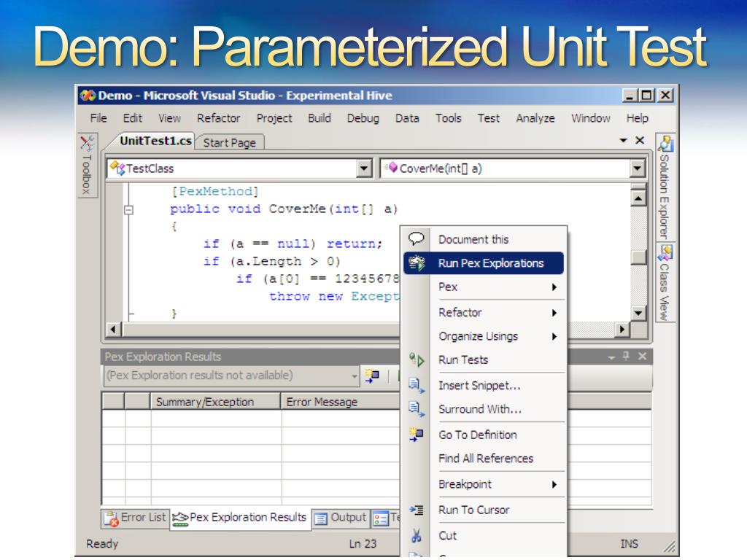Open the Solution Explorer side tab
The image size is (747, 560).
pyautogui.click(x=665, y=187)
